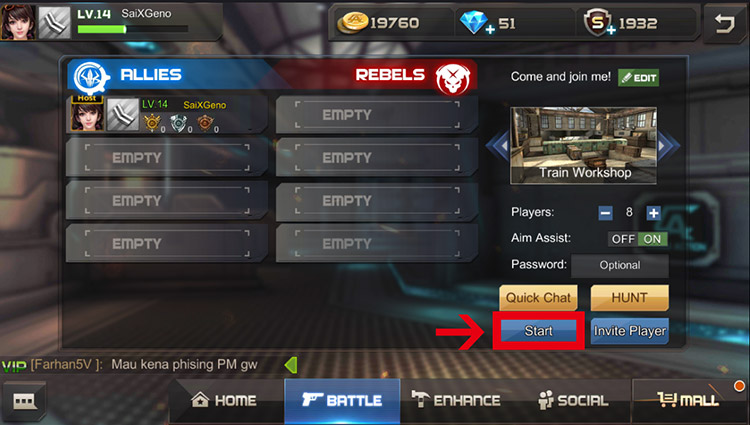This screenshot has width=750, height=425.
Task: Tap the S shield currency icon
Action: (x=599, y=23)
